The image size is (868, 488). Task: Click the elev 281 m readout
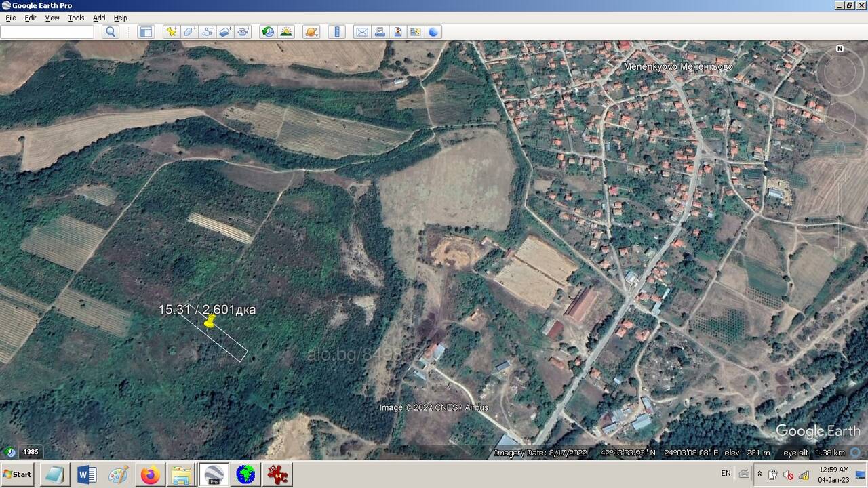tap(747, 453)
